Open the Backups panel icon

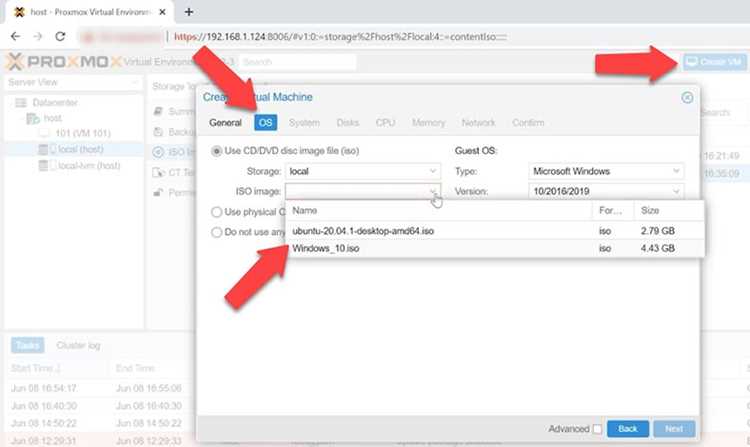pyautogui.click(x=158, y=132)
